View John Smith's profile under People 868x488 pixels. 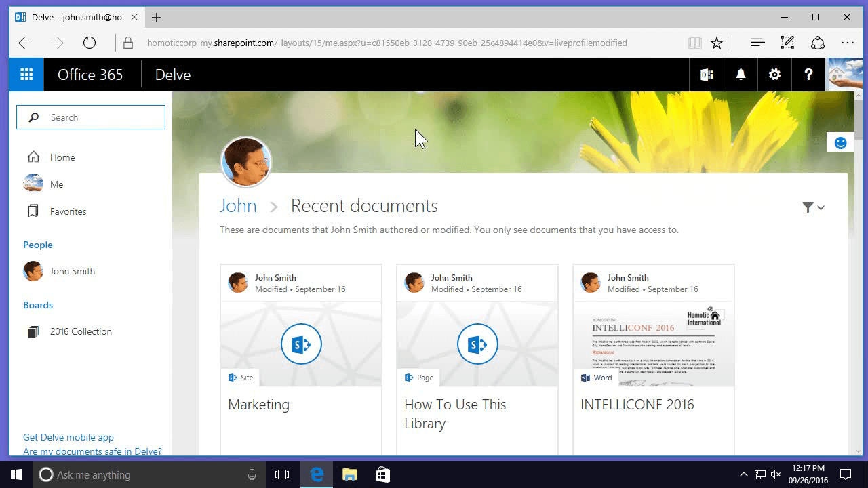coord(73,271)
